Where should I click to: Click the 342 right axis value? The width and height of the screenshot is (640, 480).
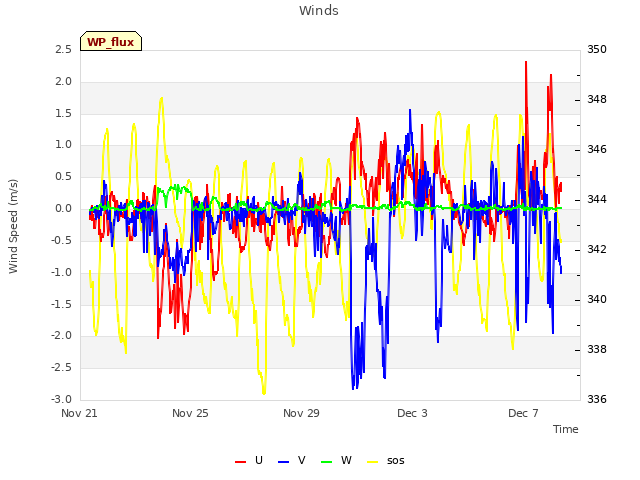[597, 249]
